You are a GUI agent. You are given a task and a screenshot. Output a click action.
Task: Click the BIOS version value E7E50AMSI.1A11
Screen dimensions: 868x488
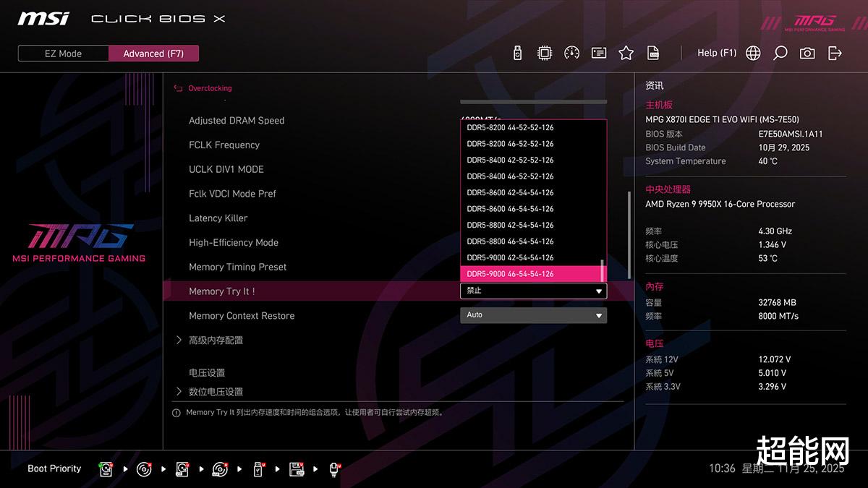[790, 134]
